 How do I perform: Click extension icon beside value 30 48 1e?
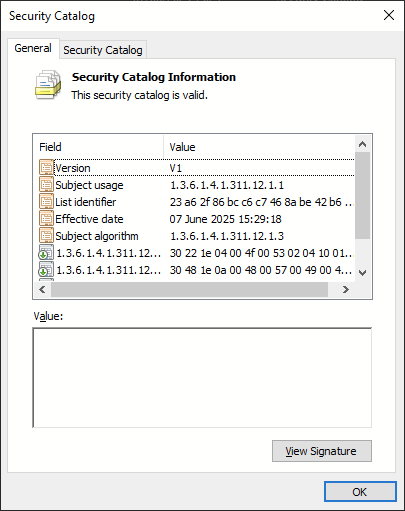click(46, 269)
